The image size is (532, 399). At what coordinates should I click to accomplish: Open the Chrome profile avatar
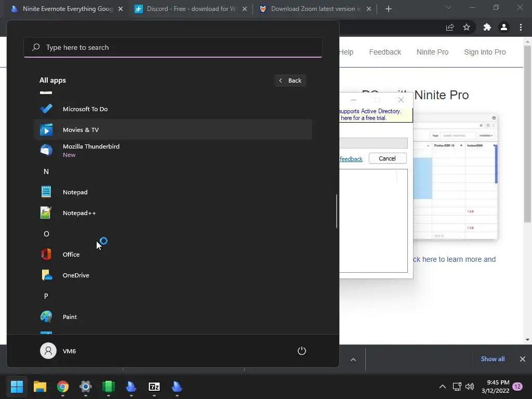(x=504, y=27)
